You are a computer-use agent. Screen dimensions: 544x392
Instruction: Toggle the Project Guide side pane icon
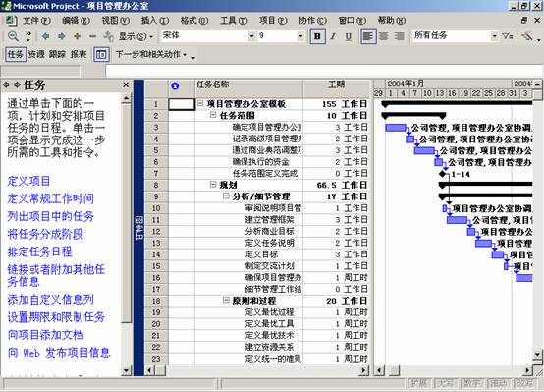[101, 54]
